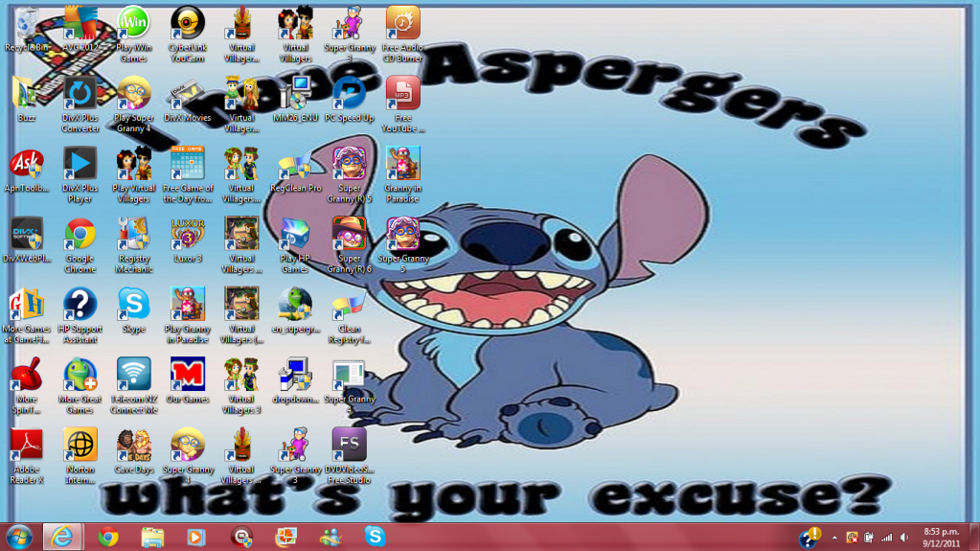Viewport: 980px width, 551px height.
Task: Open Play HP Games shortcut
Action: (296, 245)
